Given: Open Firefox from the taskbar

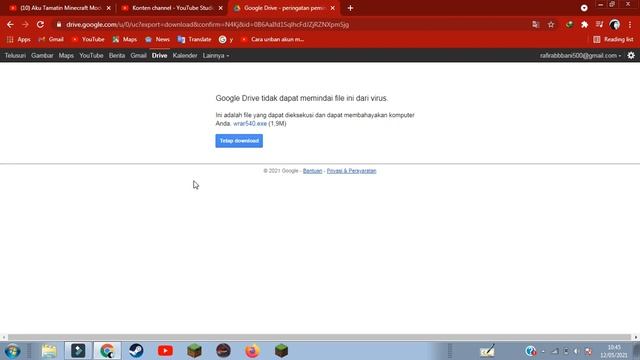Looking at the screenshot, I should (252, 351).
